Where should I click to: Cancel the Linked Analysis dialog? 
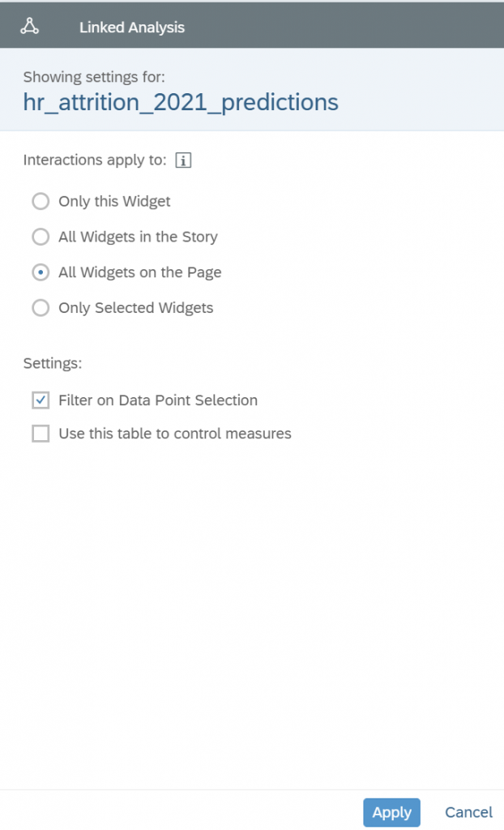click(x=468, y=812)
